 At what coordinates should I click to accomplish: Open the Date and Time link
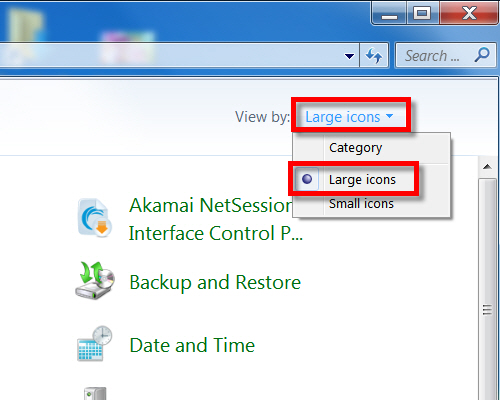point(192,345)
